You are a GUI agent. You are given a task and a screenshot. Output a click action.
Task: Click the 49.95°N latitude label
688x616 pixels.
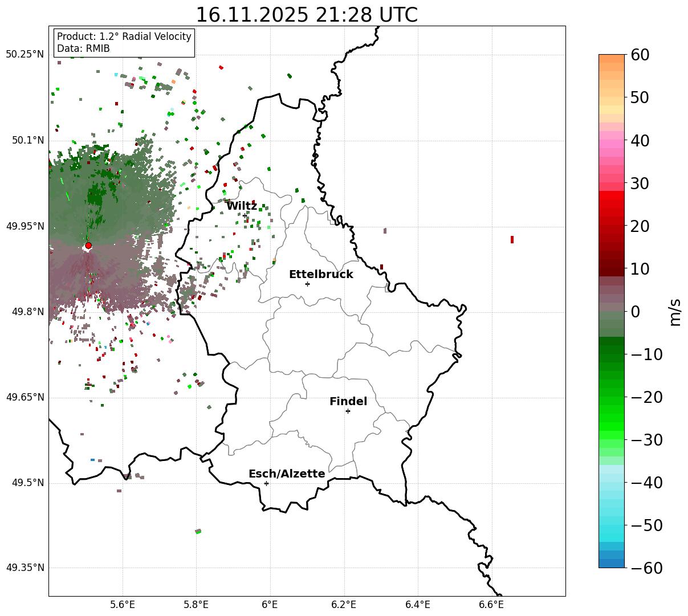coord(25,226)
